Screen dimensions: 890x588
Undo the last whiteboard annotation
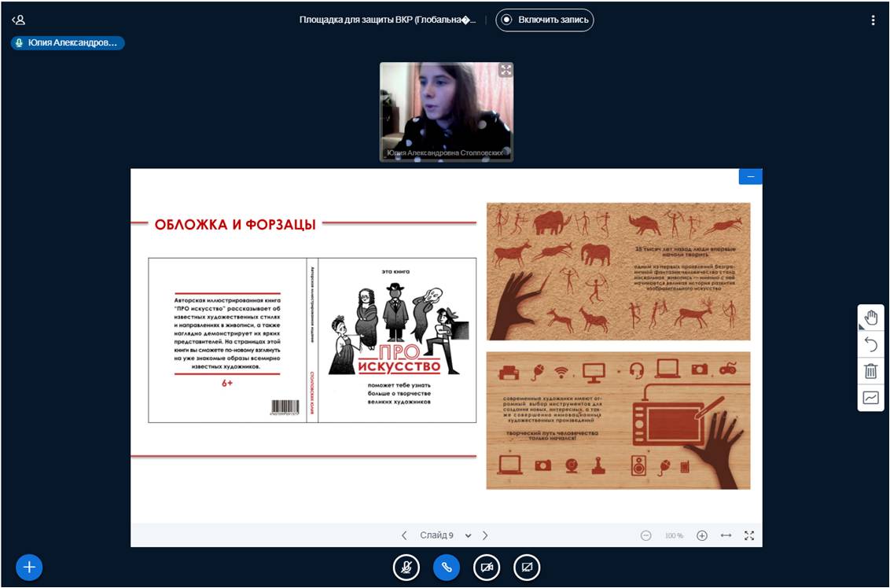pos(870,344)
